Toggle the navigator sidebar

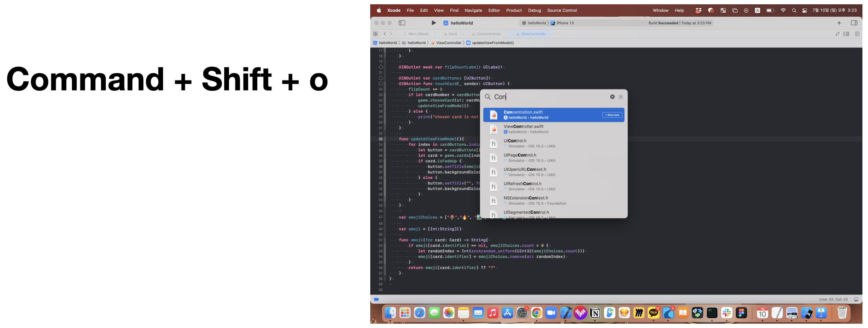(x=402, y=23)
